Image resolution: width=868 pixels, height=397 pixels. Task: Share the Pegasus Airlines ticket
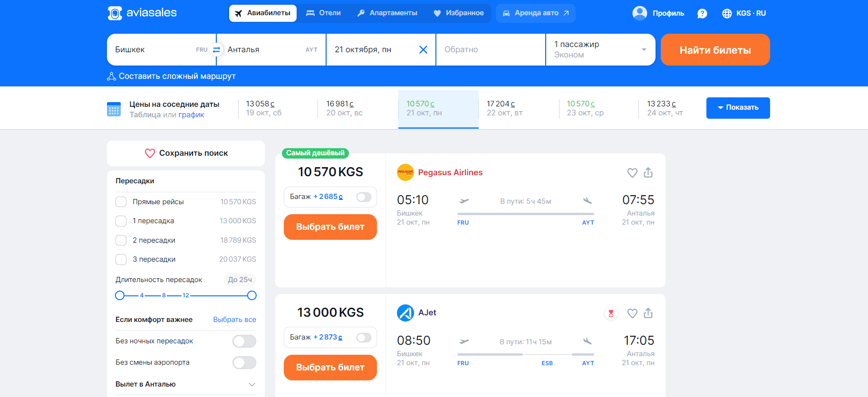pos(648,172)
